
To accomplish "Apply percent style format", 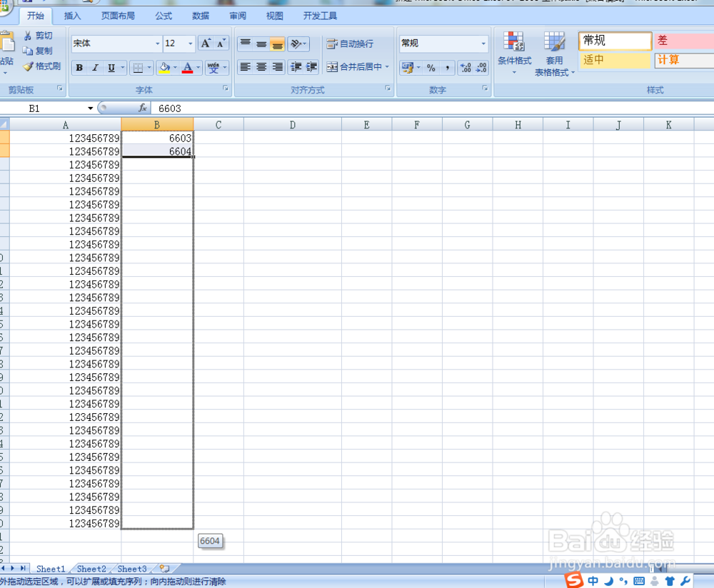I will click(431, 68).
